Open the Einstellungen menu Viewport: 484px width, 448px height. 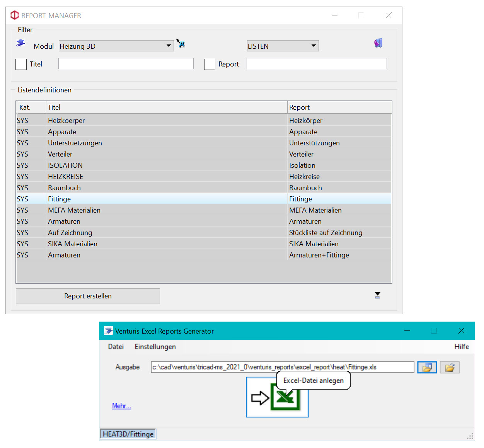tap(155, 347)
